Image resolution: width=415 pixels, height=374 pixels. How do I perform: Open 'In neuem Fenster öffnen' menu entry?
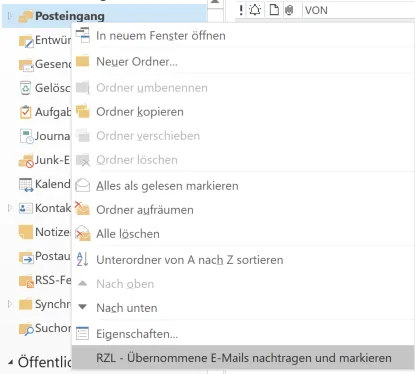(243, 36)
